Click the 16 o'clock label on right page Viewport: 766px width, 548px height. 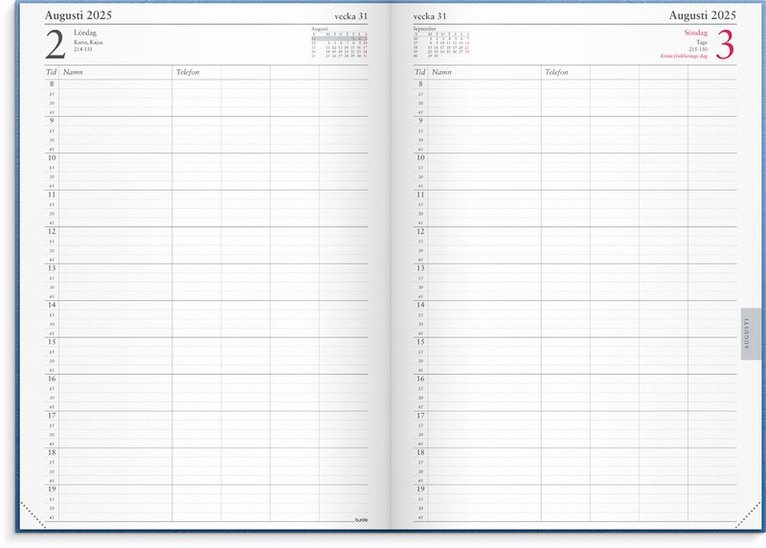[420, 379]
